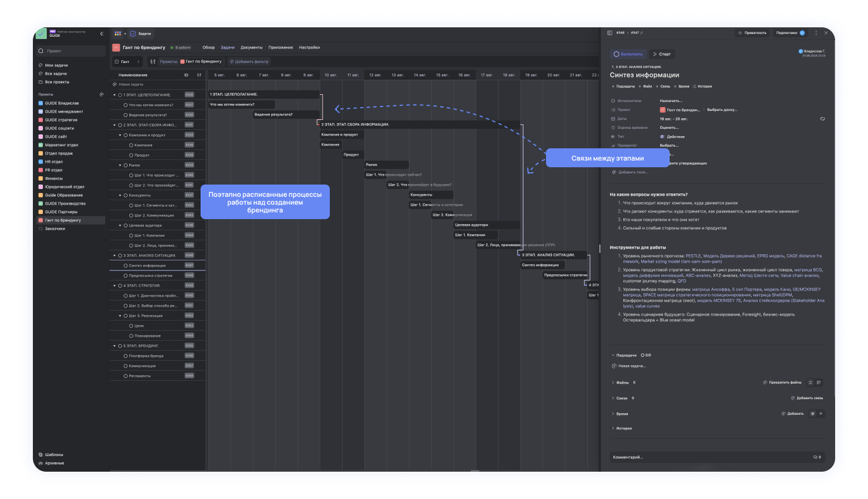868x499 pixels.
Task: Collapse the left sidebar with double-chevron icon
Action: [101, 34]
